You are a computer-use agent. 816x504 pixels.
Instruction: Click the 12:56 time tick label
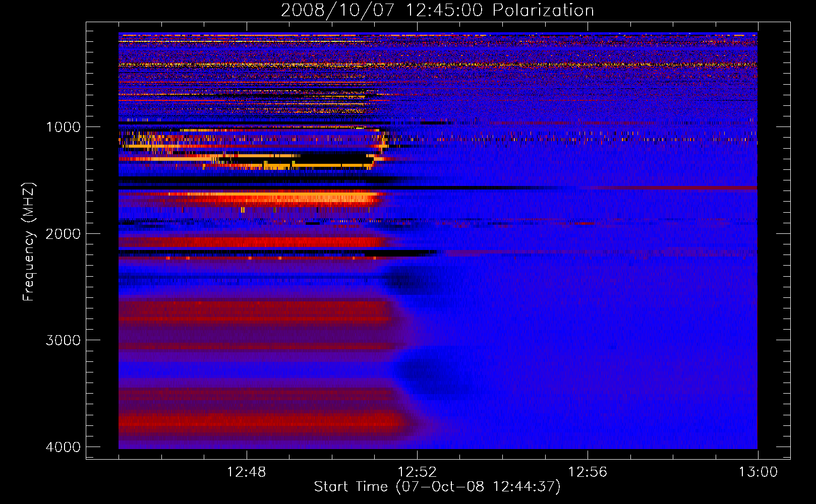(588, 472)
